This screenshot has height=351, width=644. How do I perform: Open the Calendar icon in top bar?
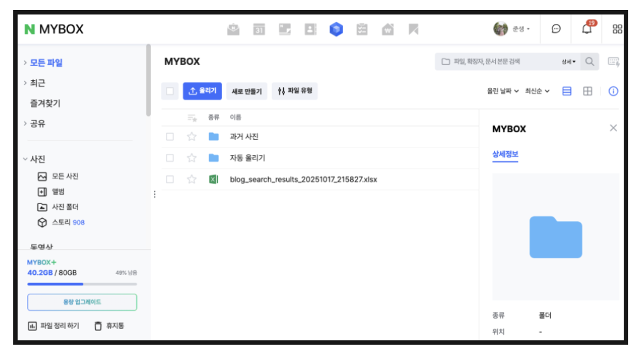[259, 30]
